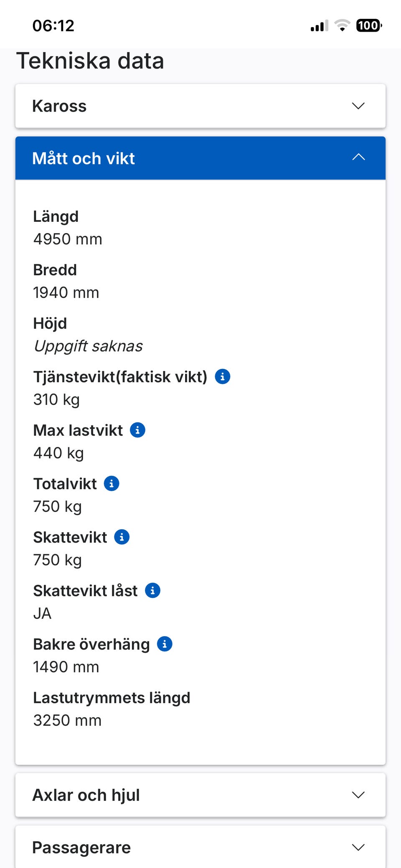Tap the Wi-Fi status icon

pyautogui.click(x=342, y=25)
